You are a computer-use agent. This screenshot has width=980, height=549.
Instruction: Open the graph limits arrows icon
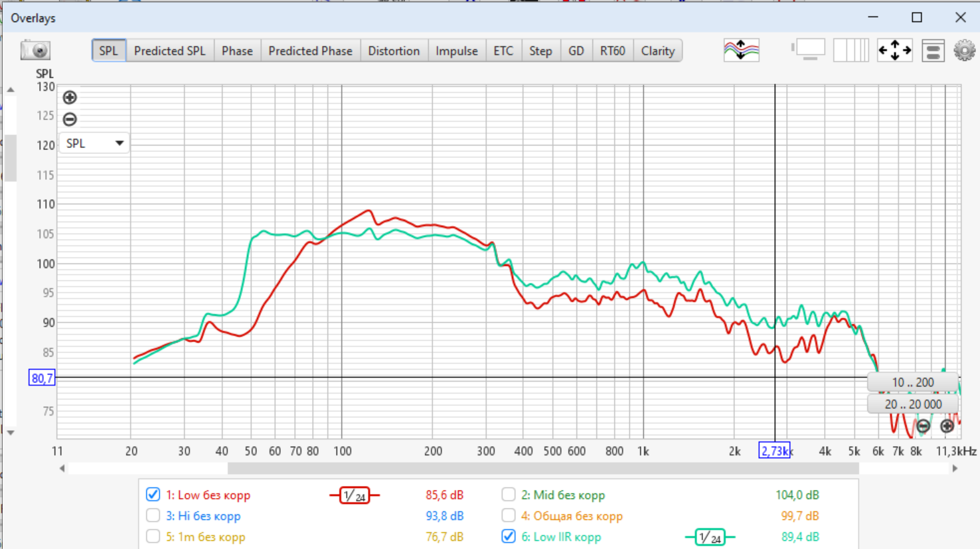[x=894, y=50]
